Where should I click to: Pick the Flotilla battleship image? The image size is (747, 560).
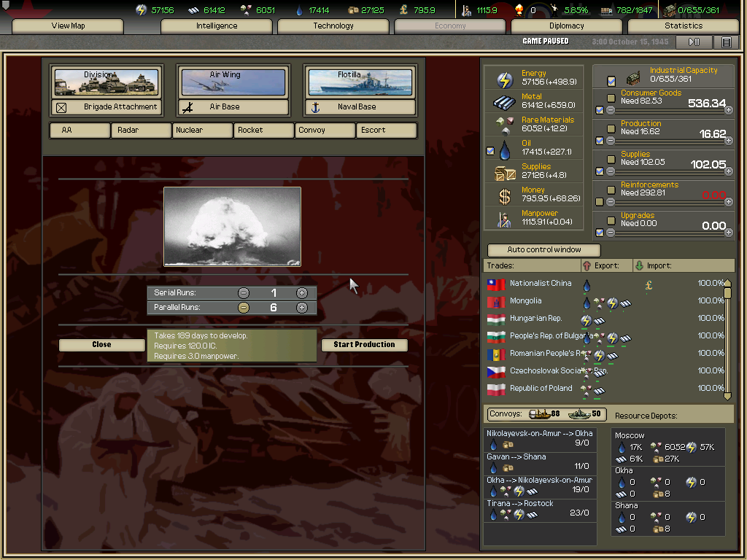click(360, 82)
